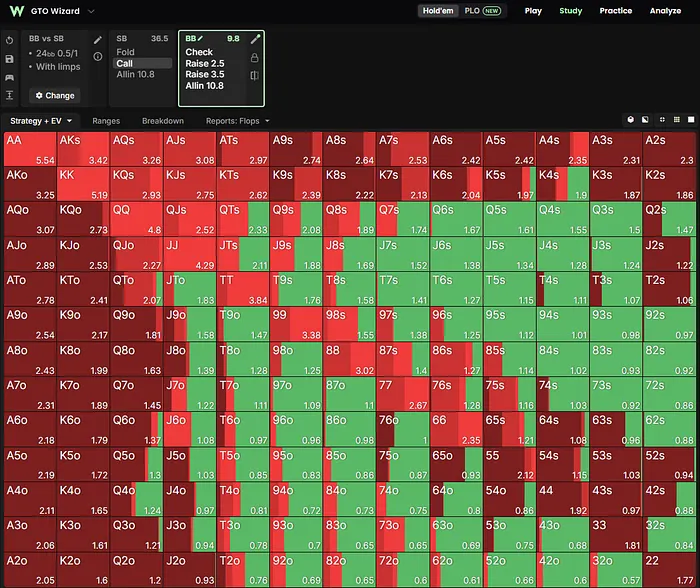
Task: Go to the Practice section link
Action: pos(616,11)
